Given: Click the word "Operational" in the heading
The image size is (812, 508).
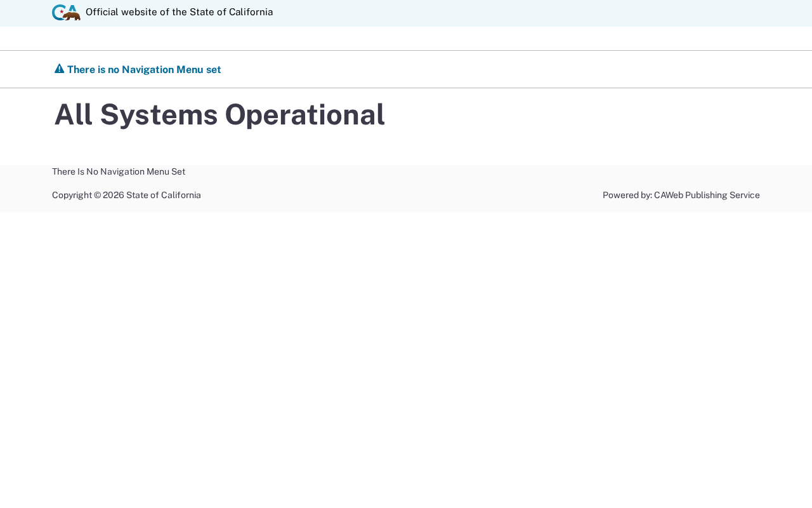Looking at the screenshot, I should (x=304, y=115).
